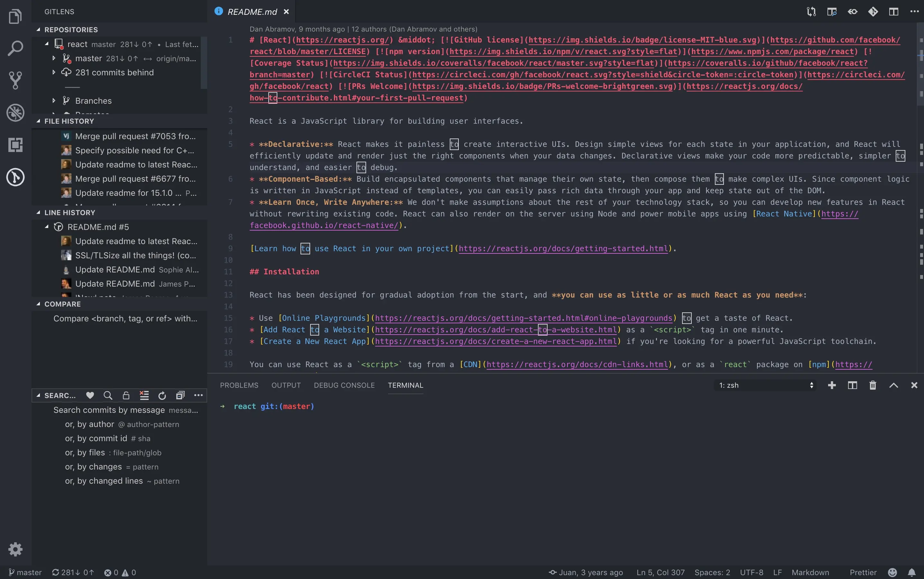Open the GitLens activity bar icon
The height and width of the screenshot is (579, 924).
[x=15, y=177]
